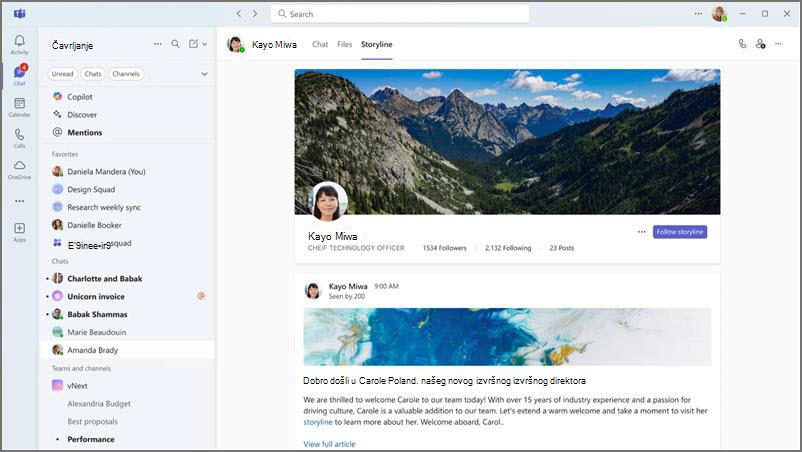Image resolution: width=802 pixels, height=452 pixels.
Task: Open the View full article link
Action: [x=329, y=444]
